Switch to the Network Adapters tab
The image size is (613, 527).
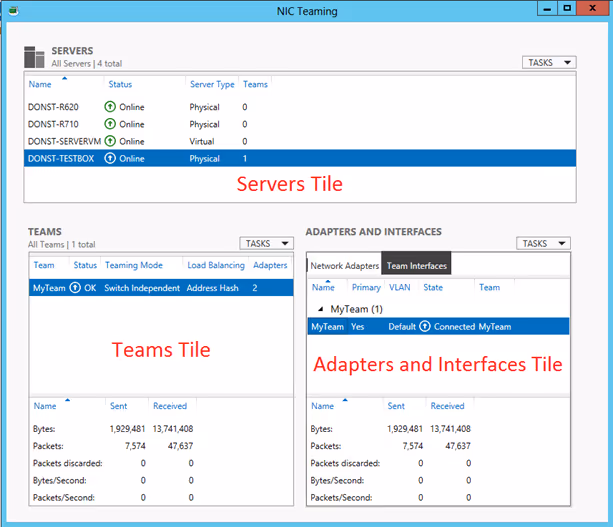point(344,266)
